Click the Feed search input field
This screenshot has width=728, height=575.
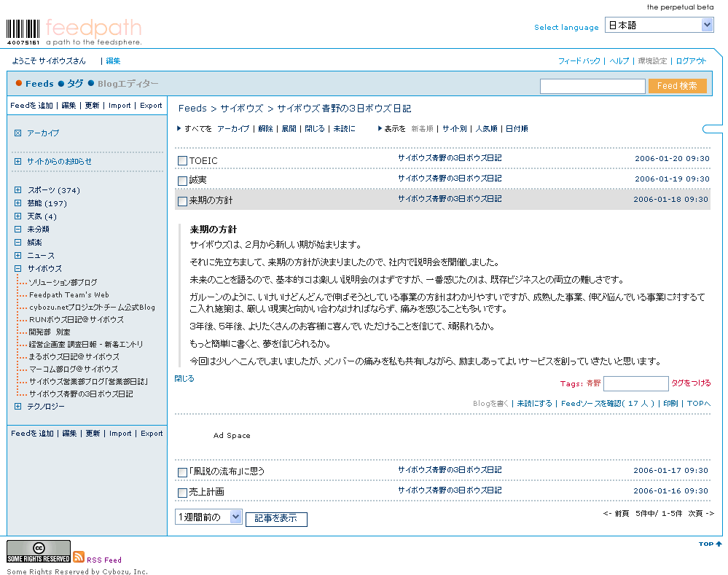[592, 86]
